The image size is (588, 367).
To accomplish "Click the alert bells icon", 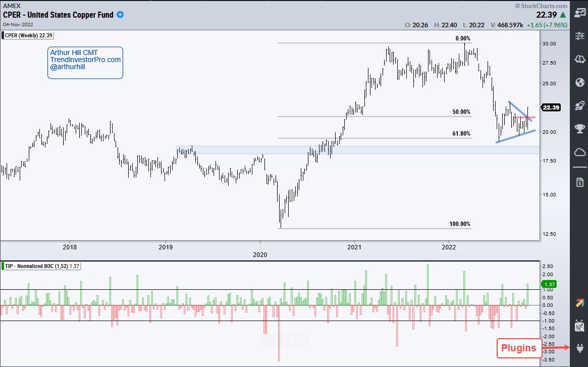I will click(579, 59).
